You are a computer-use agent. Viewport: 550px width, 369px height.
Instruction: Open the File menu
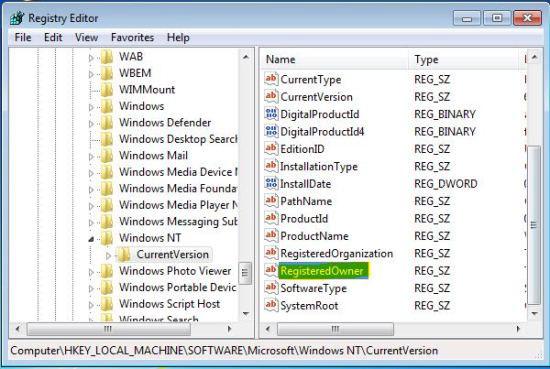tap(23, 37)
